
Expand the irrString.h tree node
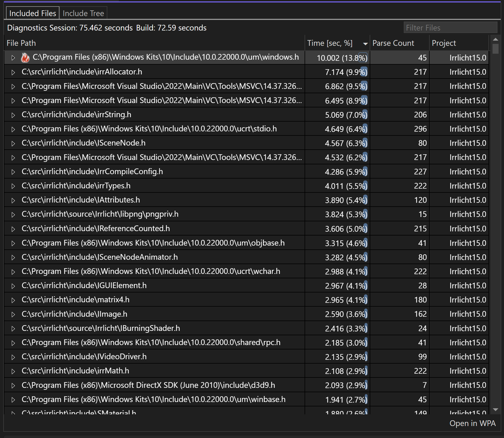tap(13, 115)
